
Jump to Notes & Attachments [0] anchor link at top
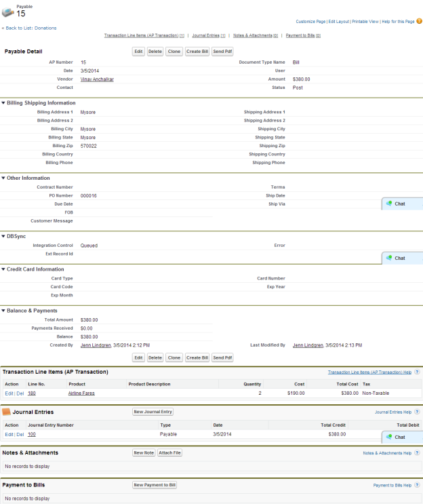256,35
